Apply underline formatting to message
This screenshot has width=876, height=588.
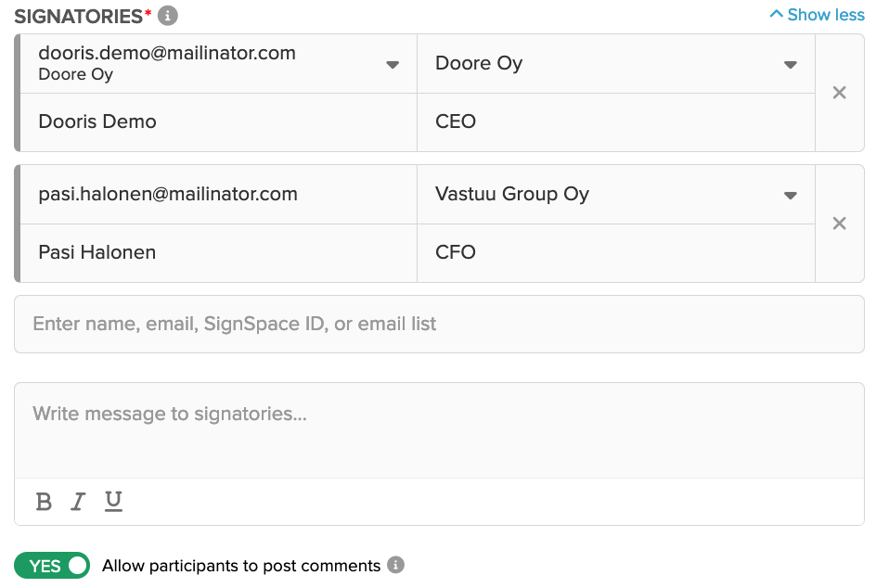pos(113,502)
